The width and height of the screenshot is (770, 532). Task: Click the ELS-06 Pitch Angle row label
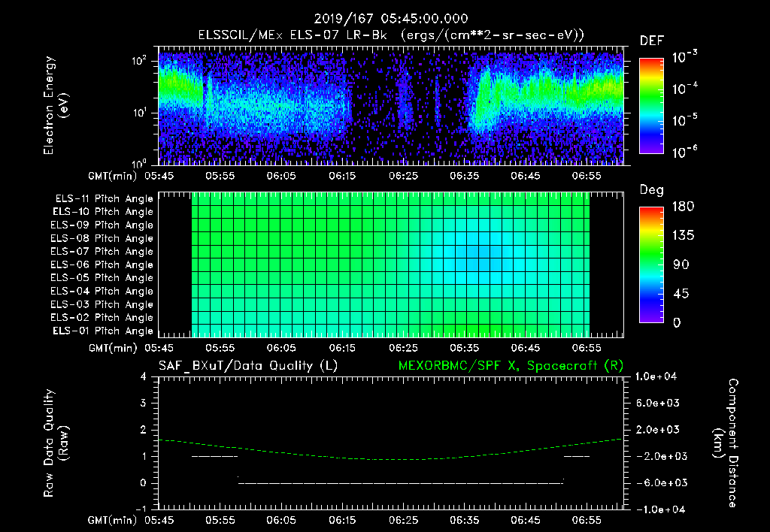pyautogui.click(x=102, y=264)
